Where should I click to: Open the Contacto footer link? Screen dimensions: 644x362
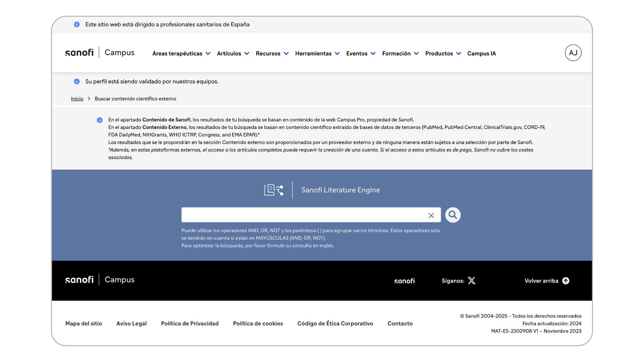coord(400,323)
